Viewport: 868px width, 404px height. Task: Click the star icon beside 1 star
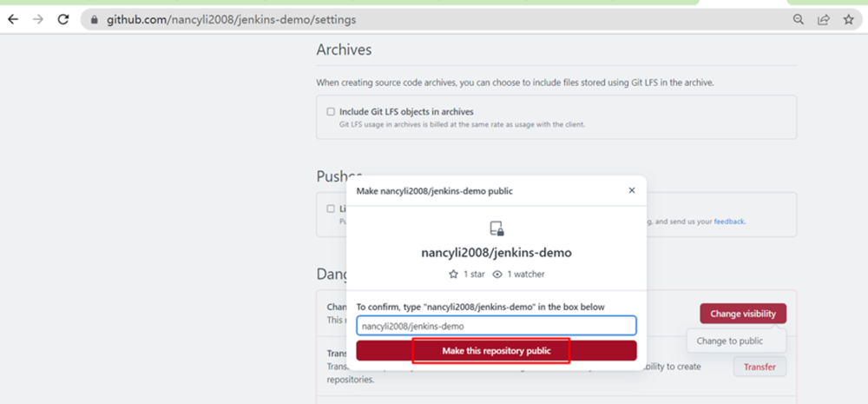[x=453, y=274]
